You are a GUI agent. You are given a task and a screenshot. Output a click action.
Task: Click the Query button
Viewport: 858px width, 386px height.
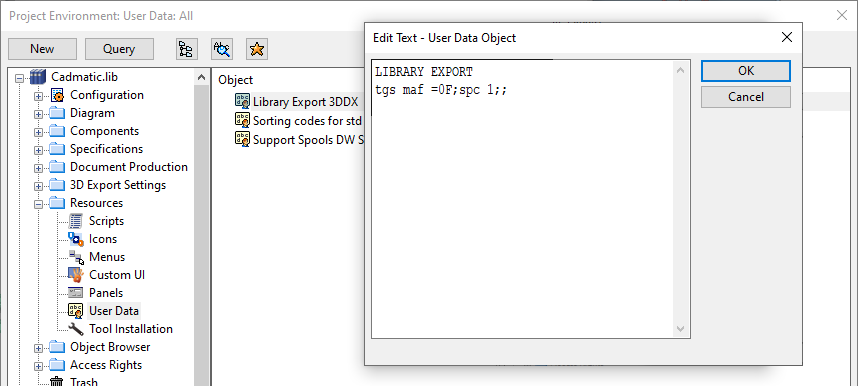pyautogui.click(x=119, y=49)
